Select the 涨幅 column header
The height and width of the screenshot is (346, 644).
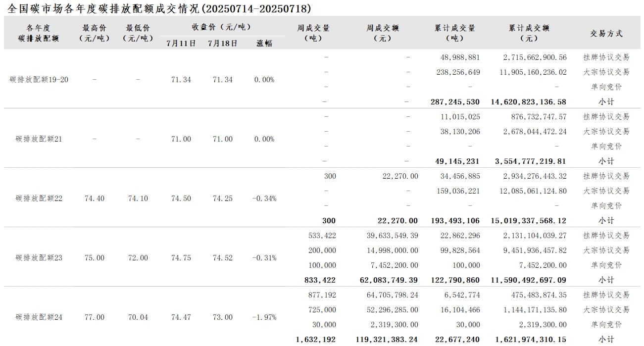264,43
